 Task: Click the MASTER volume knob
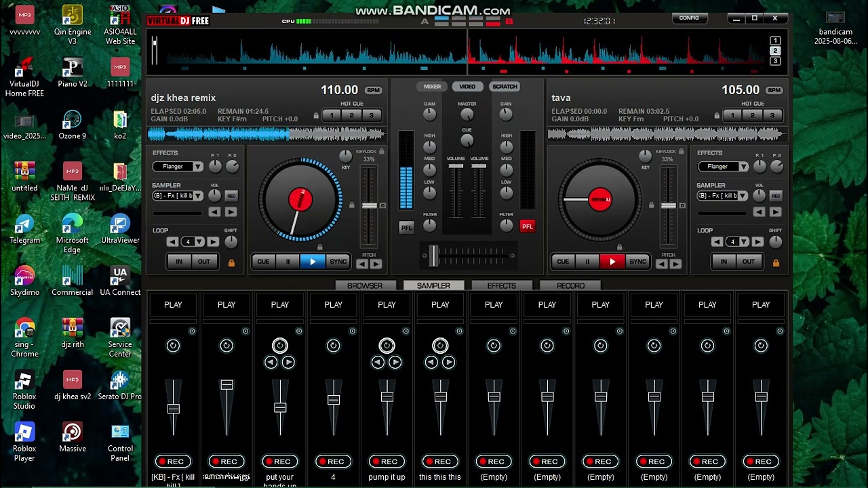point(467,115)
